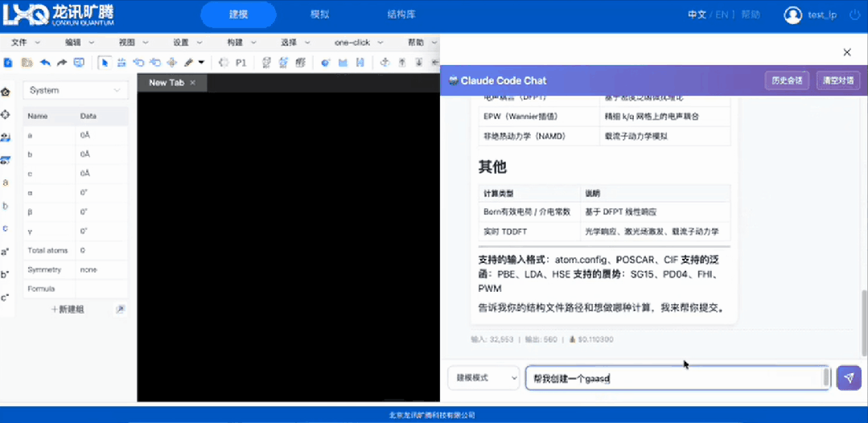Select the blue 'c' axis view icon
The height and width of the screenshot is (423, 868).
pyautogui.click(x=6, y=228)
